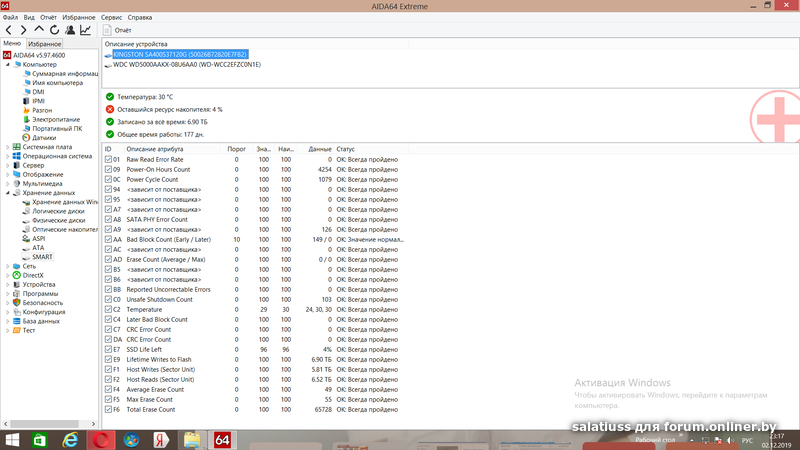Image resolution: width=800 pixels, height=450 pixels.
Task: Open the Вид menu
Action: [29, 17]
